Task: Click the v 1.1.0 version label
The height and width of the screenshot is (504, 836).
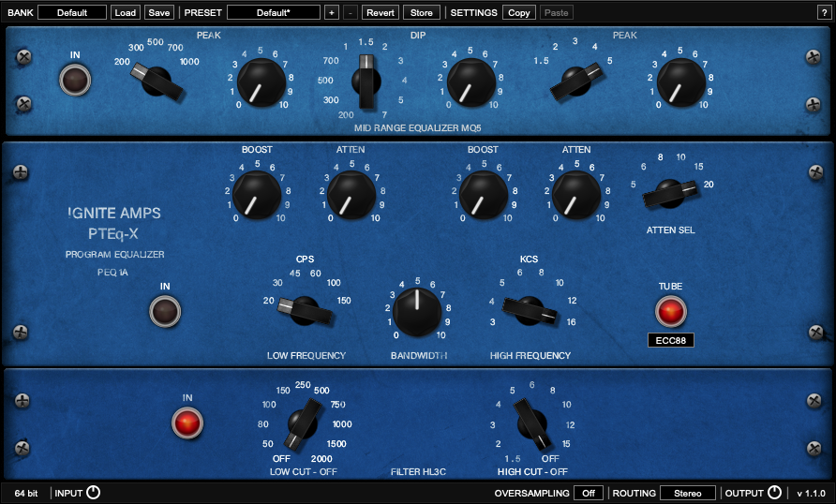Action: [x=812, y=494]
